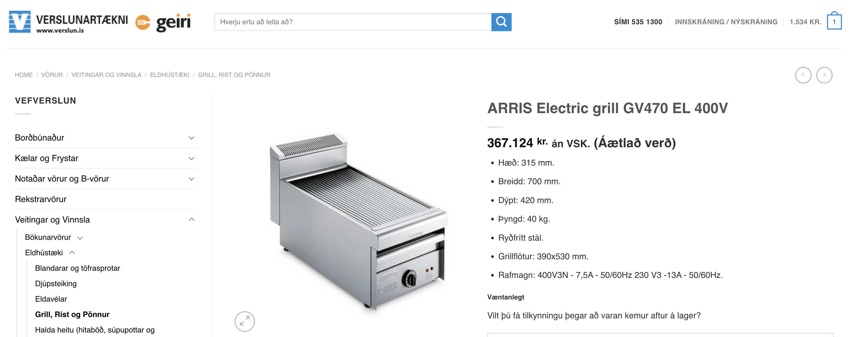Expand Kælar og Frystar chevron

[x=191, y=159]
